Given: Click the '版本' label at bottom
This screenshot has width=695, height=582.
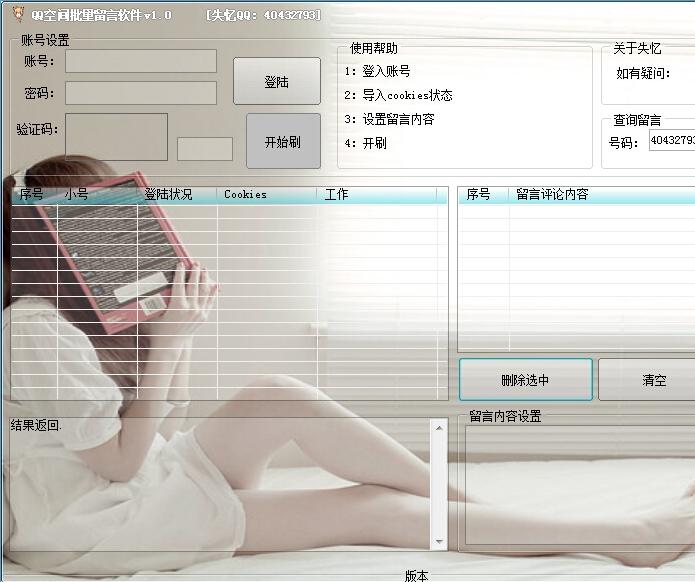Looking at the screenshot, I should click(x=417, y=575).
